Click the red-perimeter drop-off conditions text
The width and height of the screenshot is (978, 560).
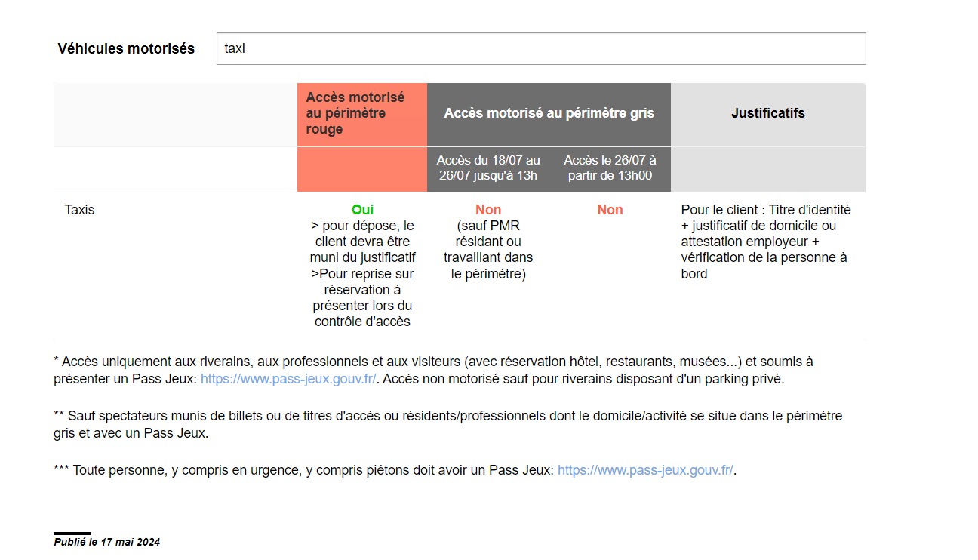click(362, 273)
